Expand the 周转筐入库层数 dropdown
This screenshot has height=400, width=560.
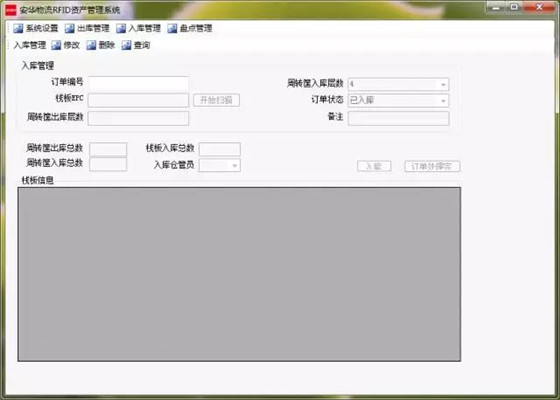pos(443,85)
